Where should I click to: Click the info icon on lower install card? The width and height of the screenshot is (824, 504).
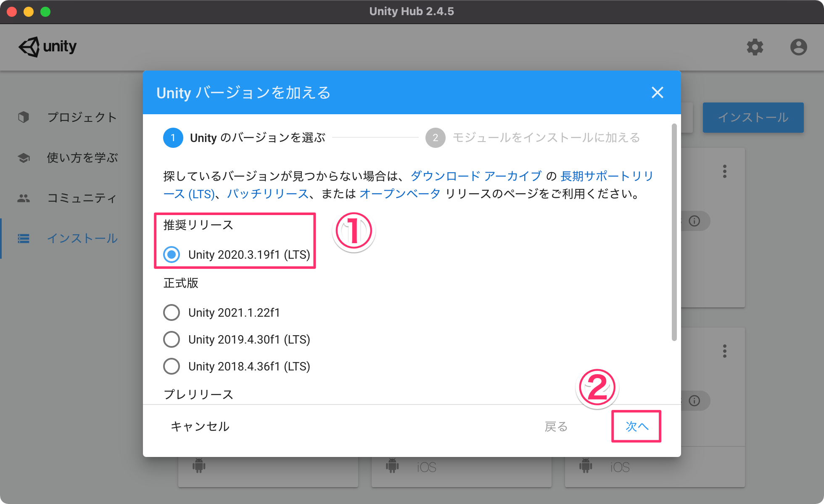point(695,401)
